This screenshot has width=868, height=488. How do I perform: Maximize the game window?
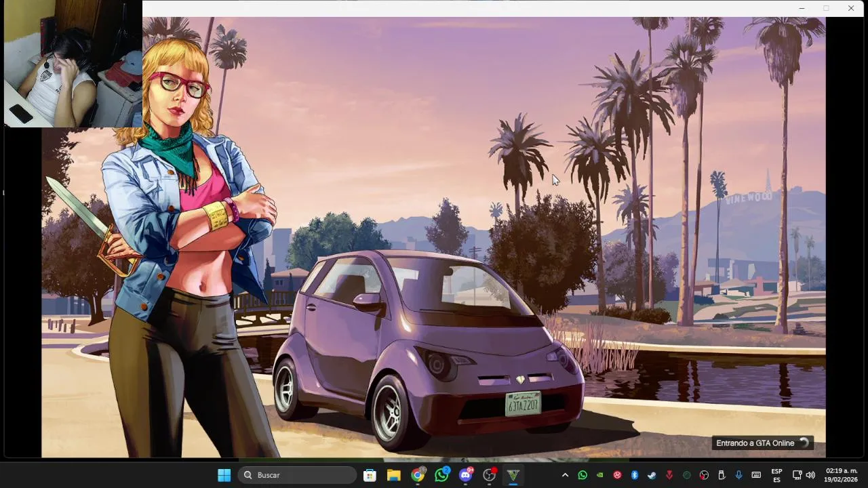click(826, 8)
